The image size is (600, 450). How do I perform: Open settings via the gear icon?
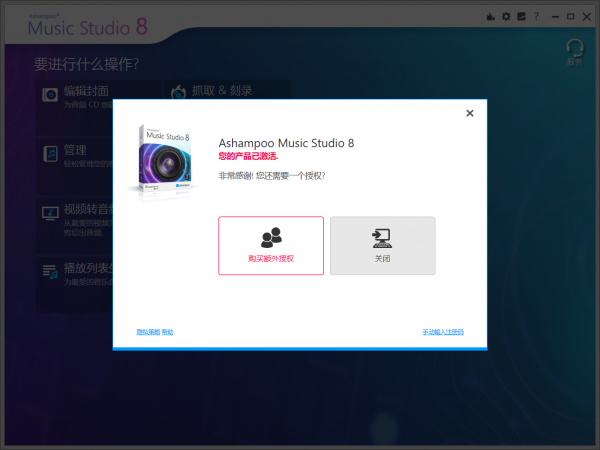pyautogui.click(x=506, y=16)
